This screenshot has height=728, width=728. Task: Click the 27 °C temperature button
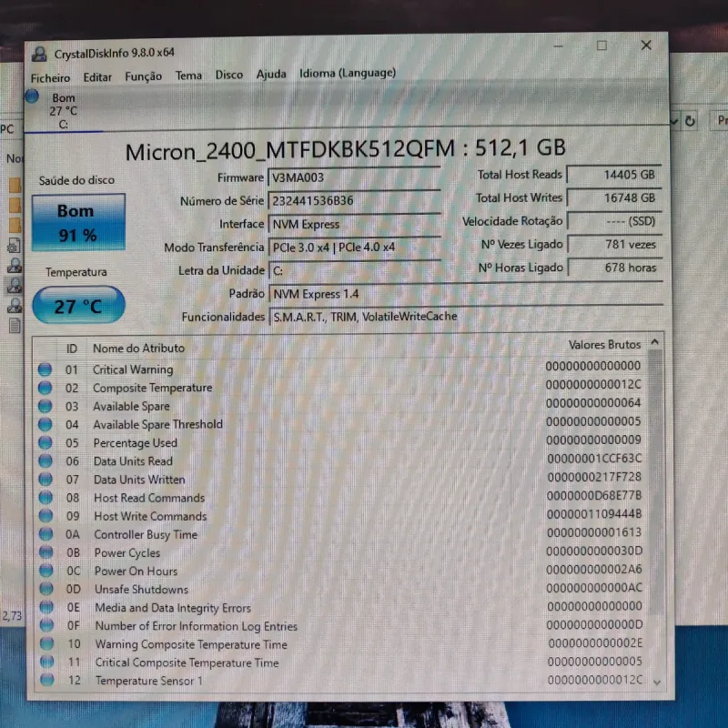click(78, 305)
